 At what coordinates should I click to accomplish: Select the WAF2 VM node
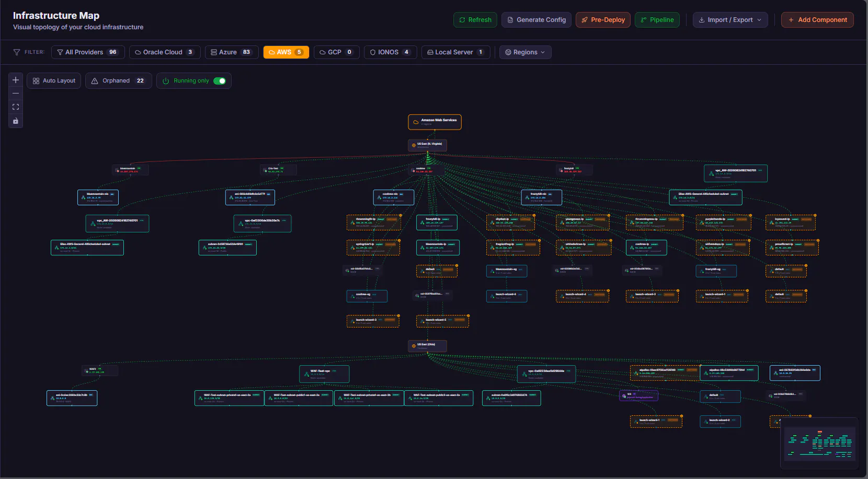(x=100, y=371)
